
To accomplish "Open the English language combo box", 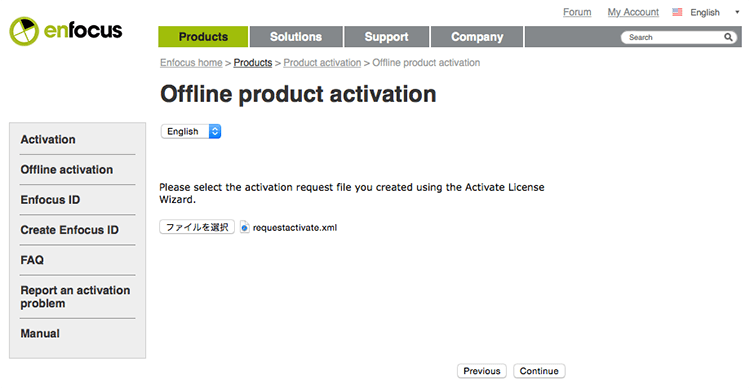I will click(191, 131).
